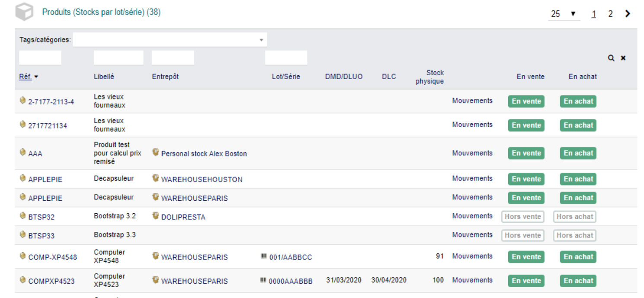Image resolution: width=644 pixels, height=298 pixels.
Task: Click the warehouse icon beside WAREHOUSEHOUSTON
Action: point(156,178)
